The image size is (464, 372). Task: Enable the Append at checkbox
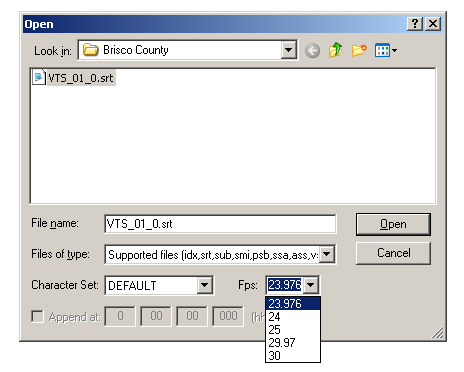click(x=37, y=317)
